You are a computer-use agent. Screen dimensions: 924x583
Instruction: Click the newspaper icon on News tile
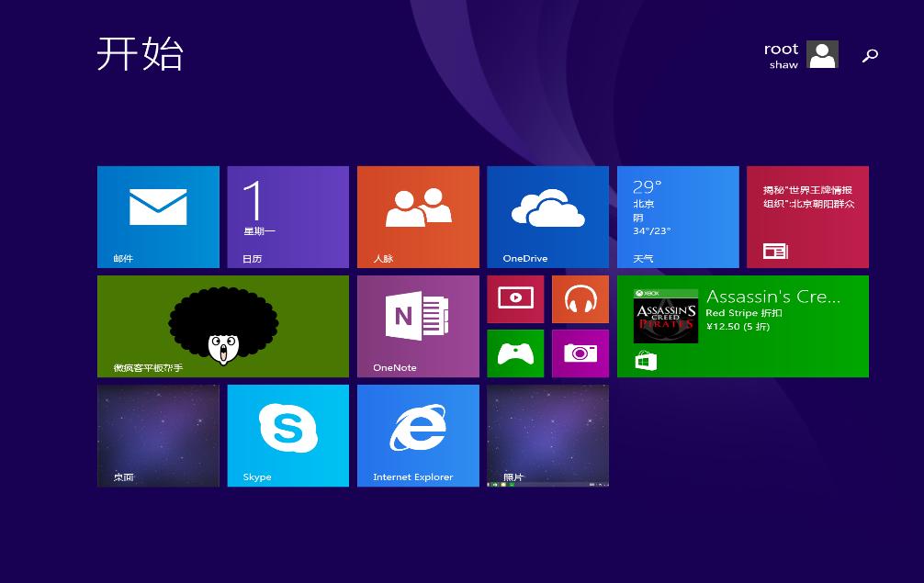click(x=775, y=251)
